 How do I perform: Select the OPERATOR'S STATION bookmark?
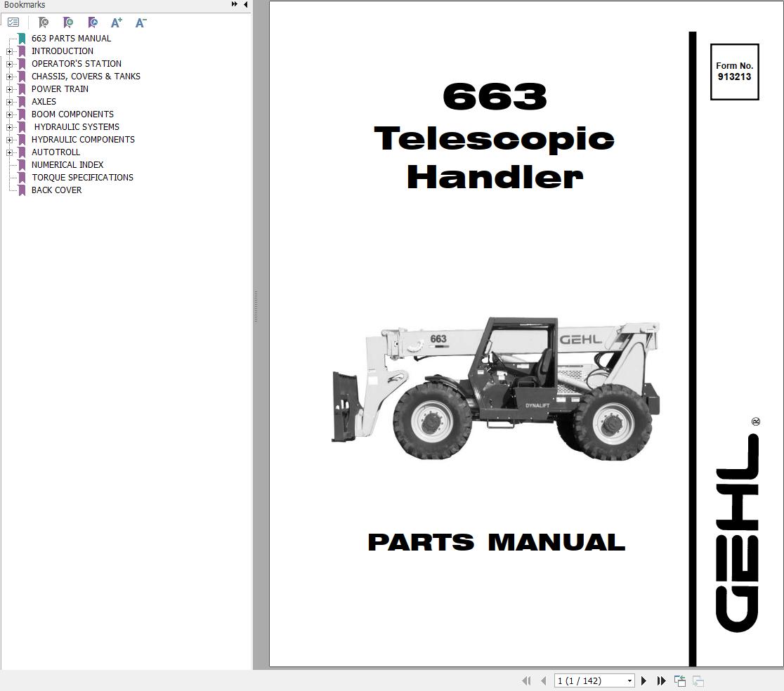(x=76, y=63)
